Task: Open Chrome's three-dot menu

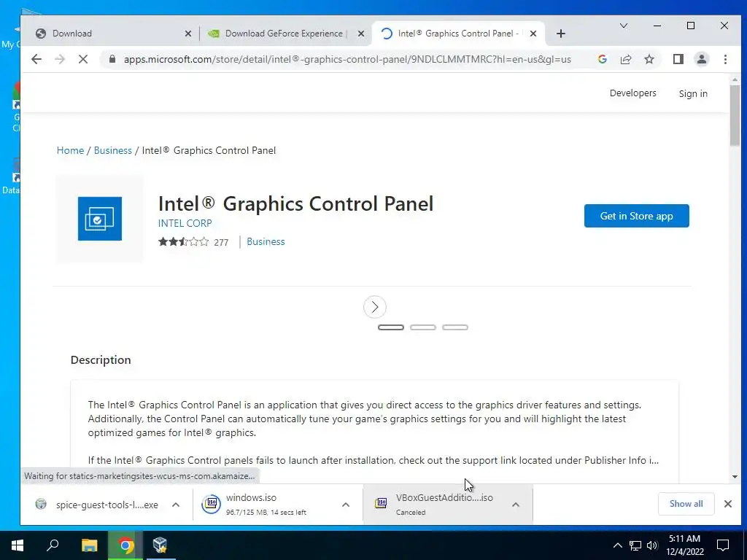Action: coord(725,59)
